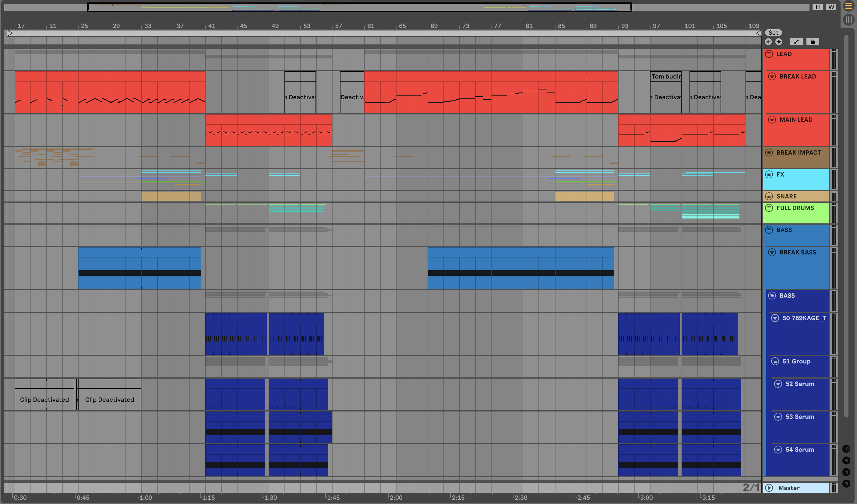This screenshot has width=857, height=504.
Task: Toggle the Returns section visibility
Action: coord(846,460)
